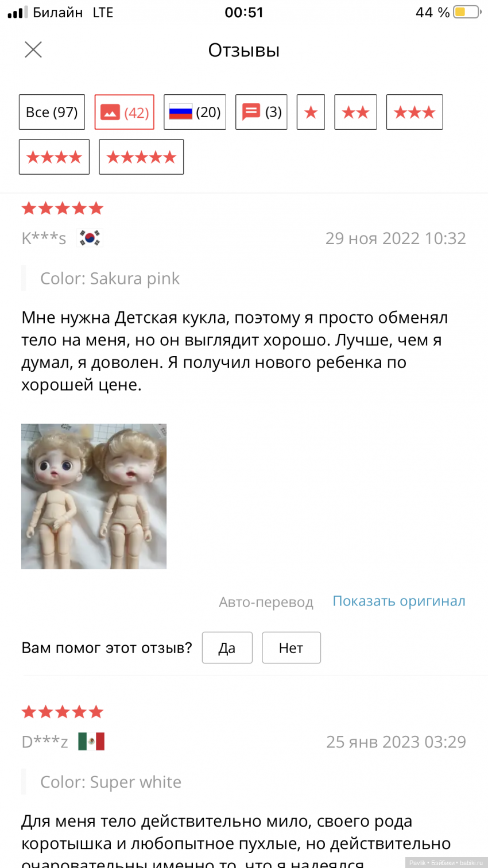Answer Нет to helpful review question
The width and height of the screenshot is (488, 868).
[x=291, y=648]
